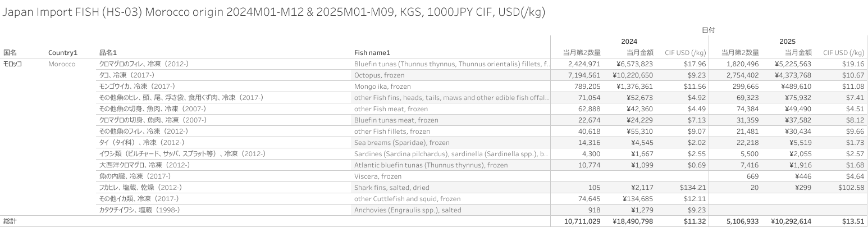Select Anchovies (Engraulis spp.), salted label
This screenshot has width=868, height=227.
pos(408,210)
